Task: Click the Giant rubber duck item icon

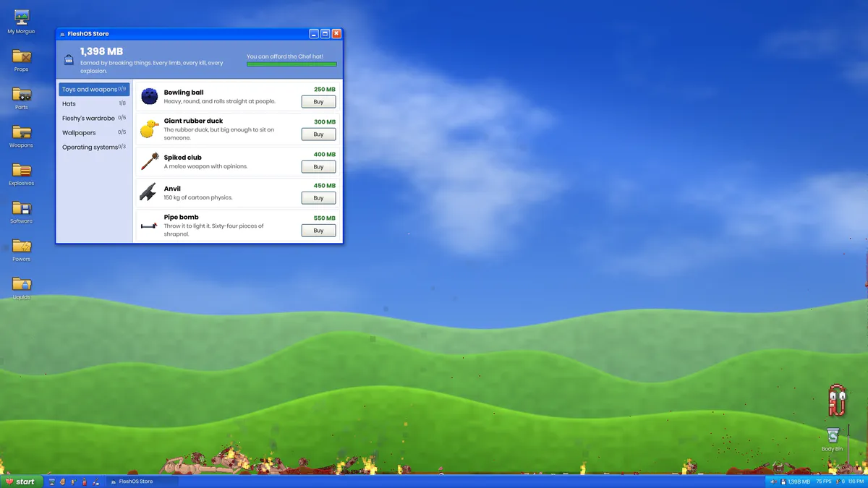Action: [150, 129]
